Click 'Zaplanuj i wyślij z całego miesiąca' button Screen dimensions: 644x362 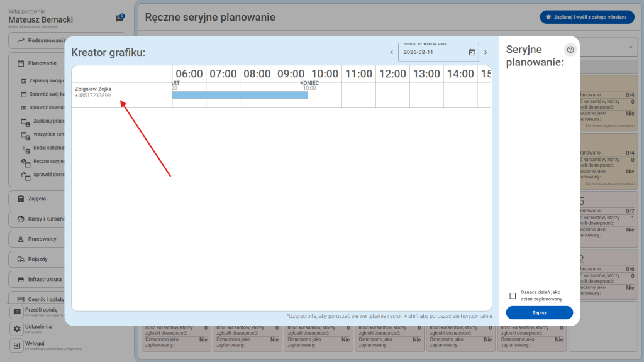click(587, 18)
